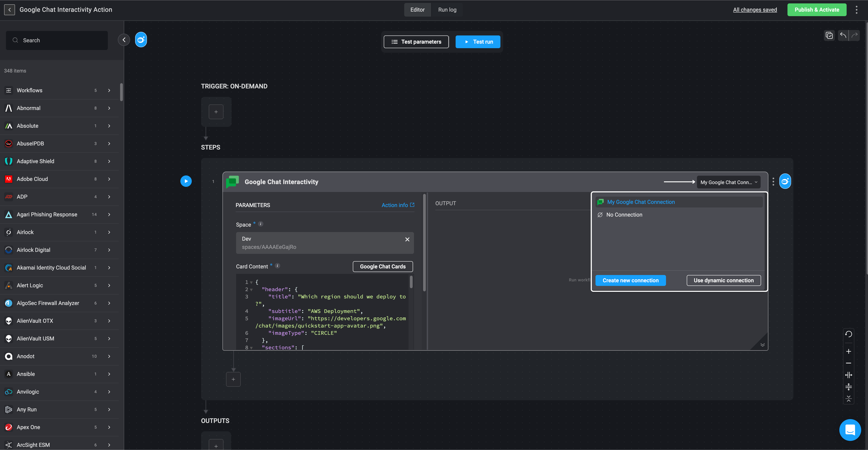Open the copy/checklist icon in the top-right toolbar
The width and height of the screenshot is (868, 450).
coord(829,35)
